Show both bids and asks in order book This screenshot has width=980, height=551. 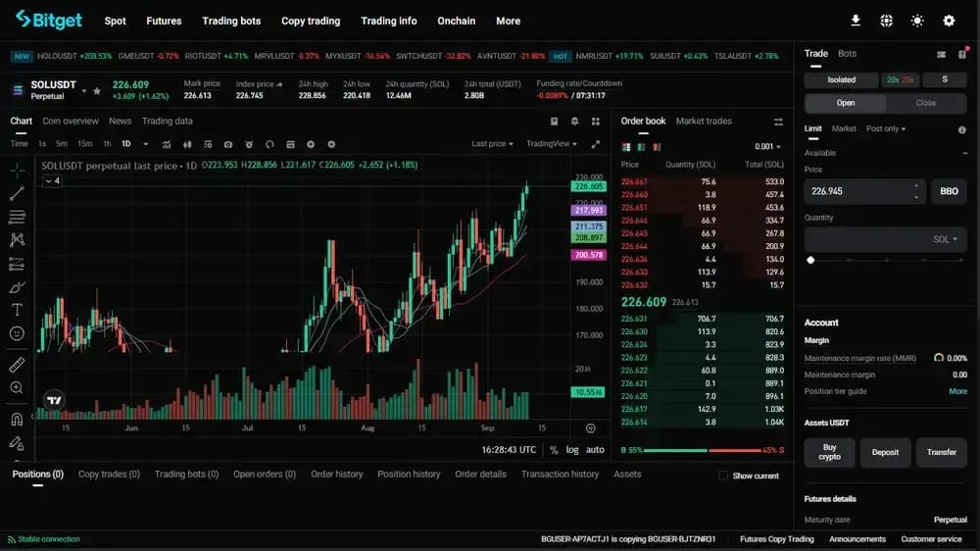tap(626, 147)
